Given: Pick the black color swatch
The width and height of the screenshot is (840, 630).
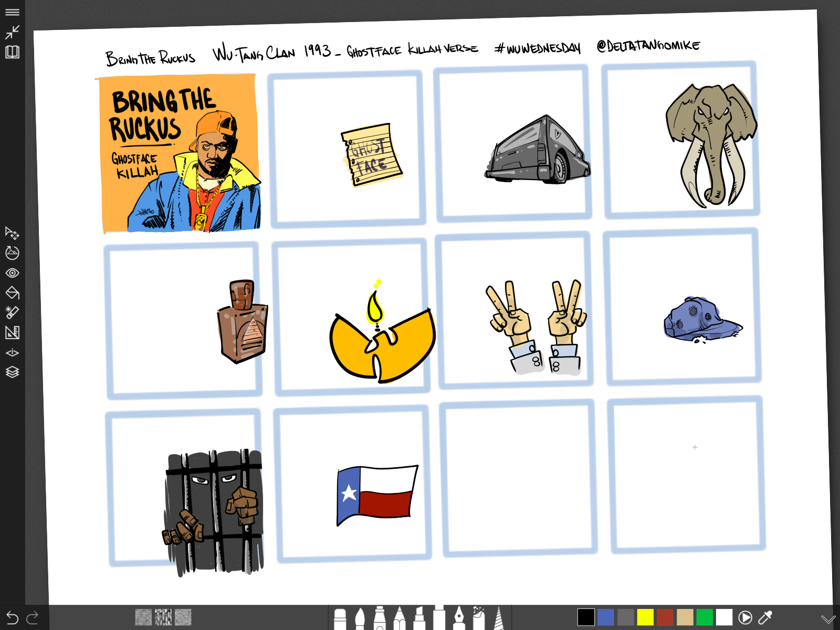Looking at the screenshot, I should [586, 617].
